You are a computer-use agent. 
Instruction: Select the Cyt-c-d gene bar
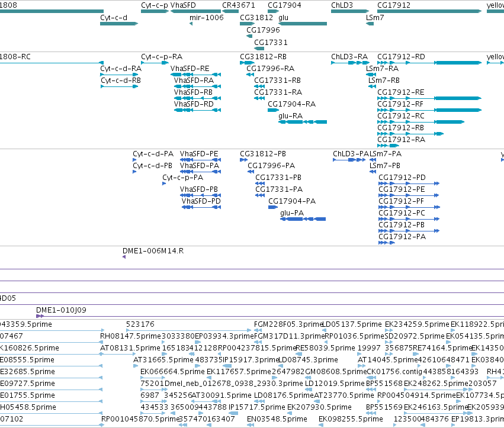tap(119, 24)
